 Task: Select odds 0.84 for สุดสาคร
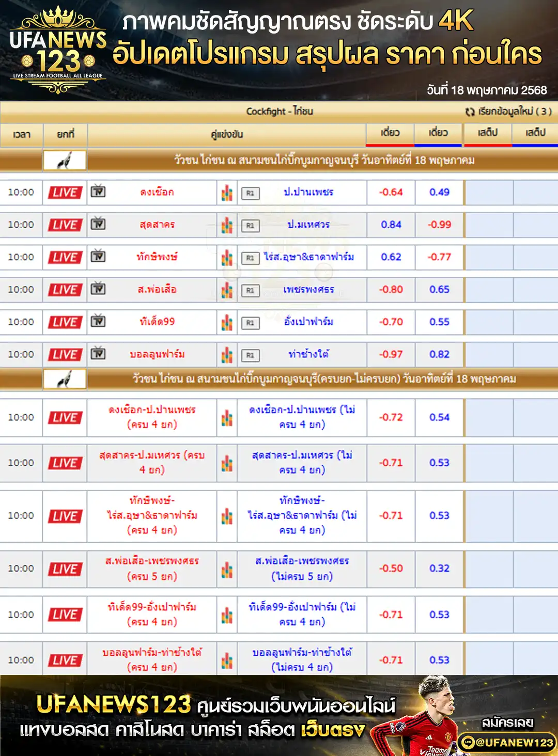[391, 225]
